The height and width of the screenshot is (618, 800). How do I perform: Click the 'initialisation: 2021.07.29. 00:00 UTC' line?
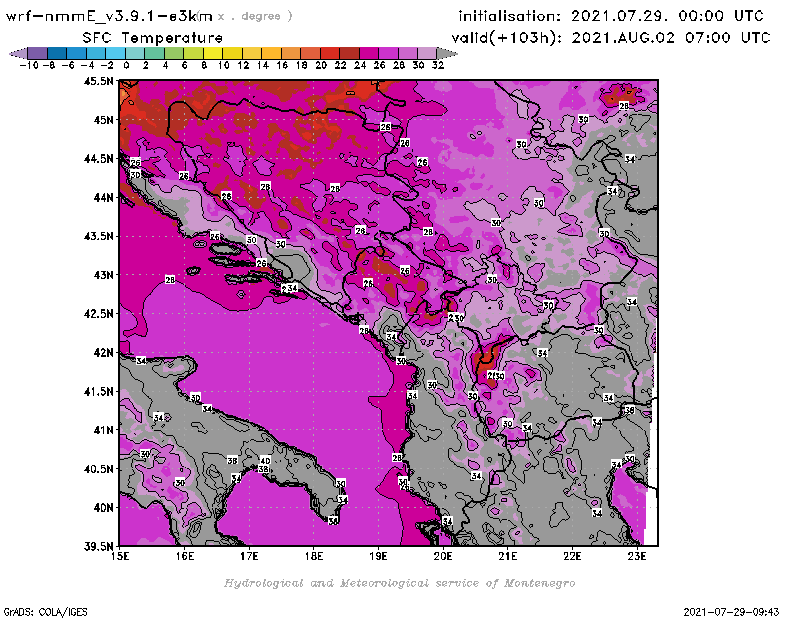[611, 16]
